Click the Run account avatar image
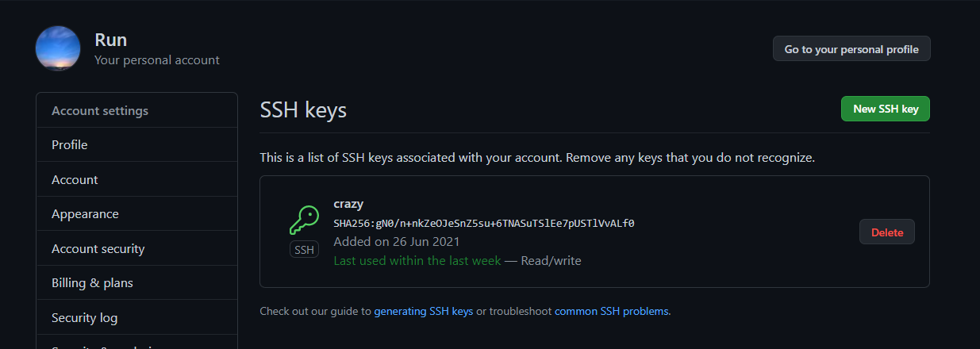 58,48
